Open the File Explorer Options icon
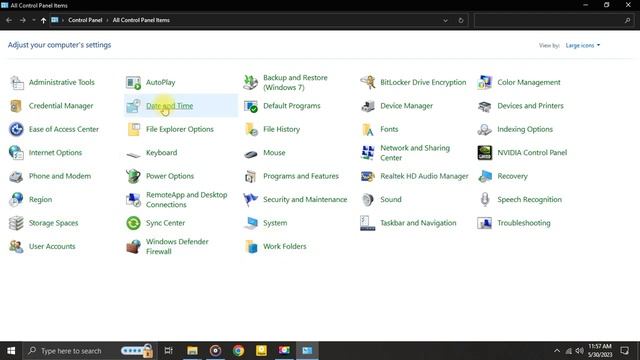The height and width of the screenshot is (360, 640). 133,129
